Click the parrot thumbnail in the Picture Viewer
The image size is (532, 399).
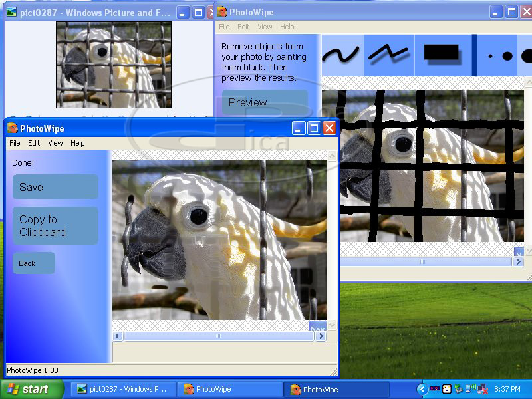click(x=113, y=65)
